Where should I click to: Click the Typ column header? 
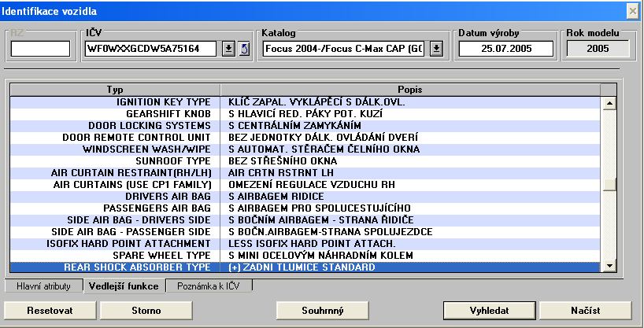pos(115,89)
